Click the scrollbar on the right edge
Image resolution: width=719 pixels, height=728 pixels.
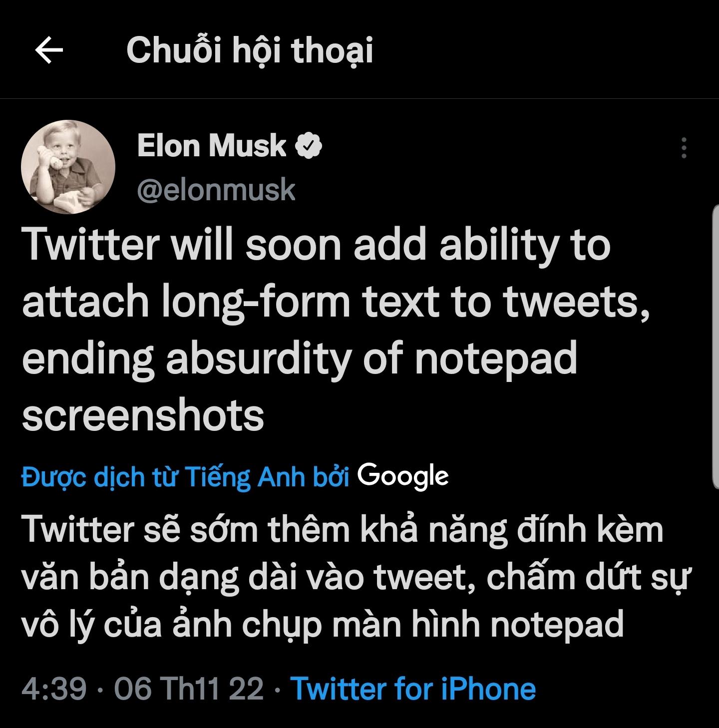[715, 345]
